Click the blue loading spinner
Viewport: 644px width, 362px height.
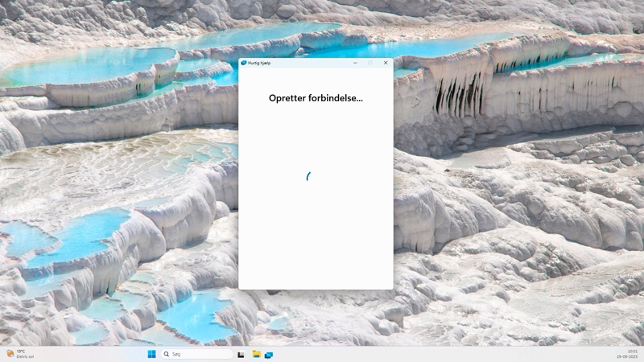point(308,176)
